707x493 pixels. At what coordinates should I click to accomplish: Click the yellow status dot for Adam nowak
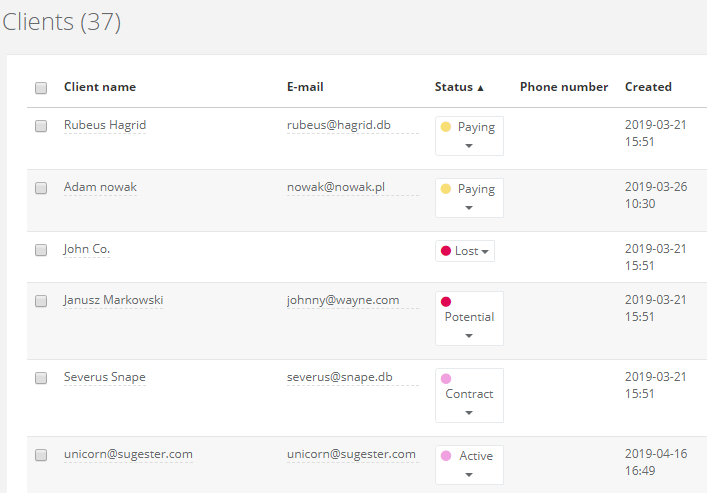[446, 189]
